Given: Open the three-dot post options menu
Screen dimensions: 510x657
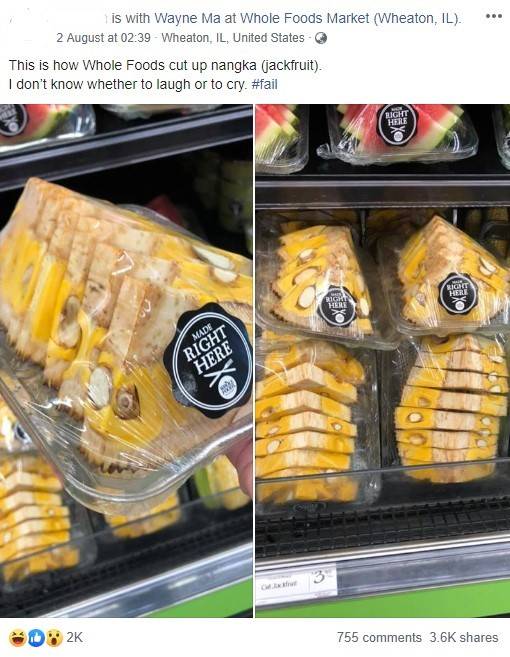Looking at the screenshot, I should [x=493, y=16].
